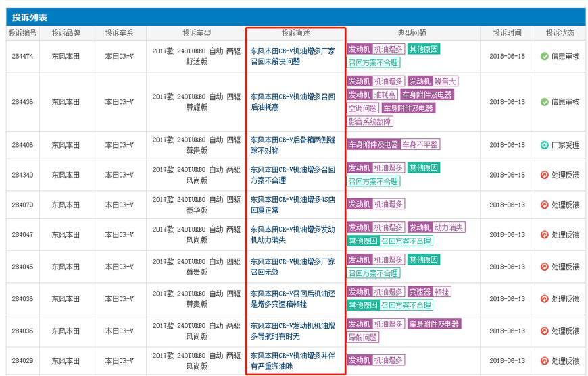Click 召回方案不合理 tag in row 284474
This screenshot has width=588, height=376.
pyautogui.click(x=374, y=63)
